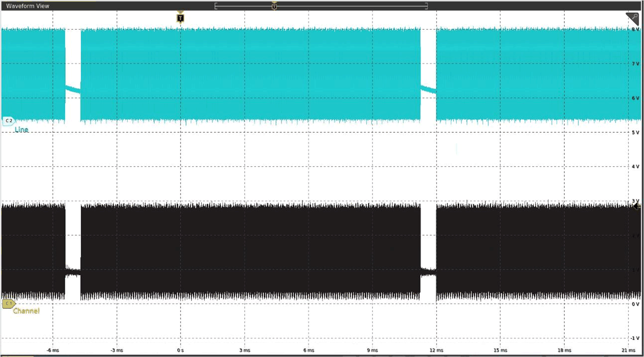
Task: Click the Waveform View title bar label
Action: click(x=28, y=6)
